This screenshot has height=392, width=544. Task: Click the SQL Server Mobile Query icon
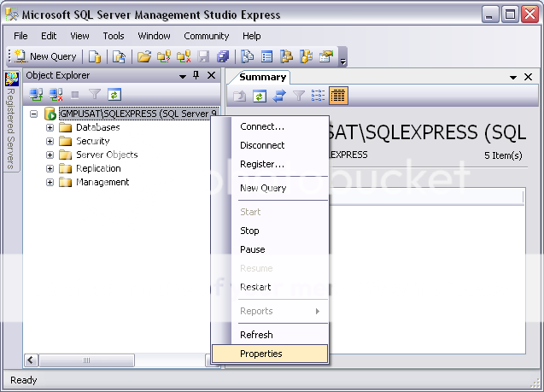119,56
